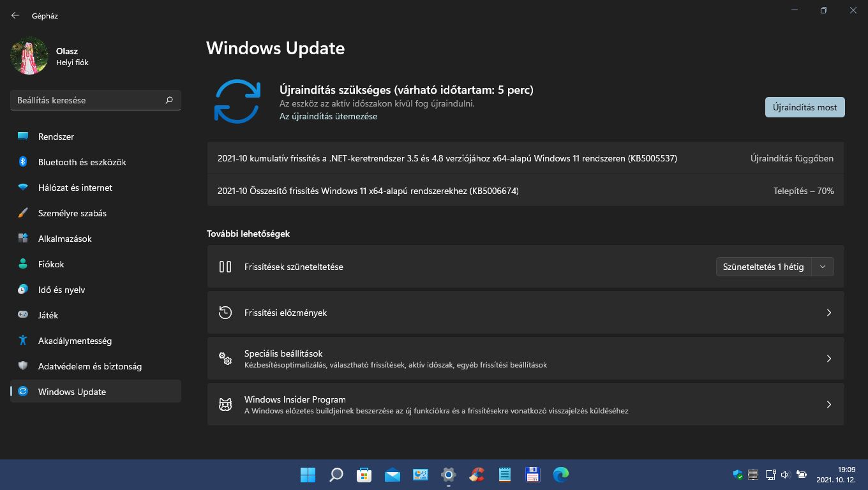Focus the Beállítás keresése search field

click(96, 100)
